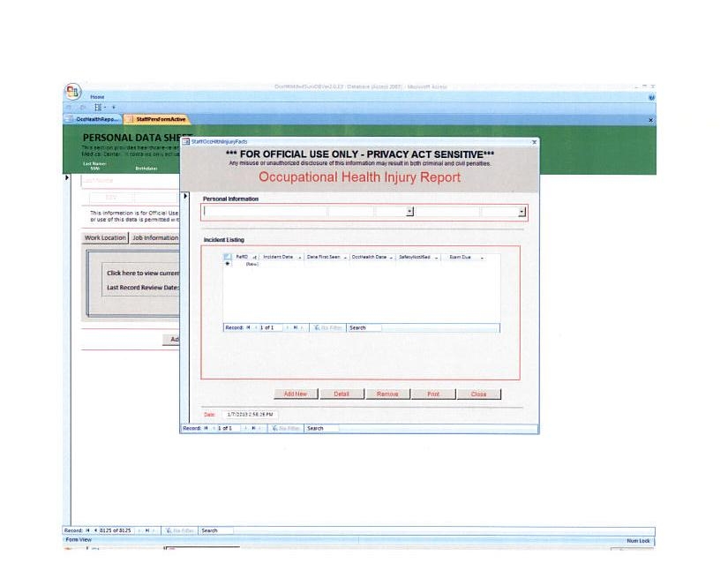Select the StaffPersFormActive document tab
The width and height of the screenshot is (728, 563).
pos(156,119)
